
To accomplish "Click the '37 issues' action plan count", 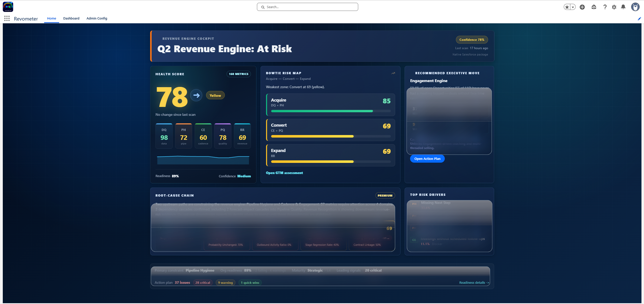I will tap(182, 283).
